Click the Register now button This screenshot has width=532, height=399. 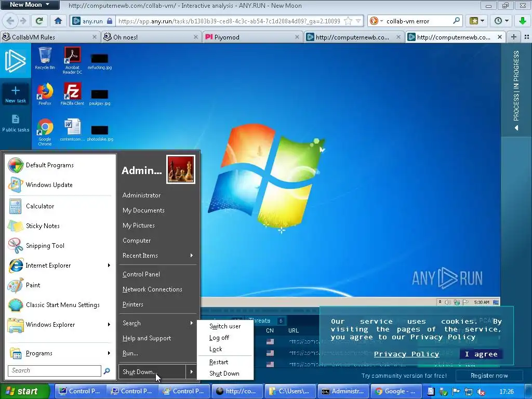pos(489,376)
